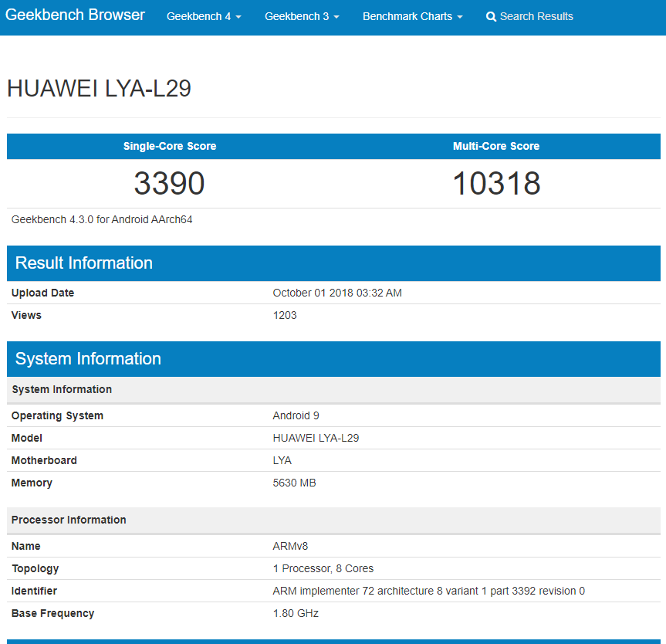Select the memory value 5630 MB
Image resolution: width=666 pixels, height=644 pixels.
[294, 483]
